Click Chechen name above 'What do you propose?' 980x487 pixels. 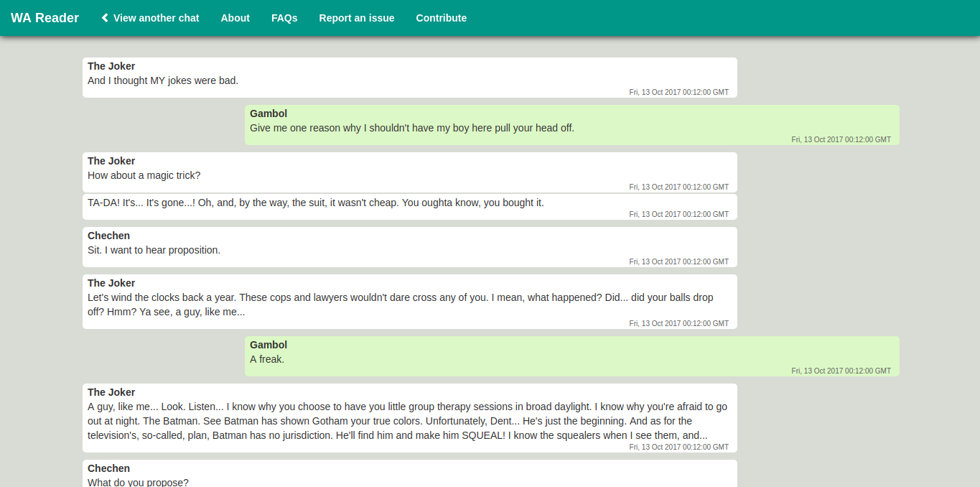(x=109, y=468)
